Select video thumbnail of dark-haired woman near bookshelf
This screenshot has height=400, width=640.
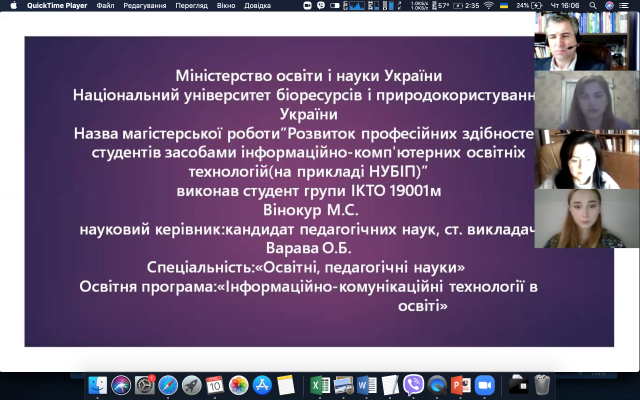point(587,159)
